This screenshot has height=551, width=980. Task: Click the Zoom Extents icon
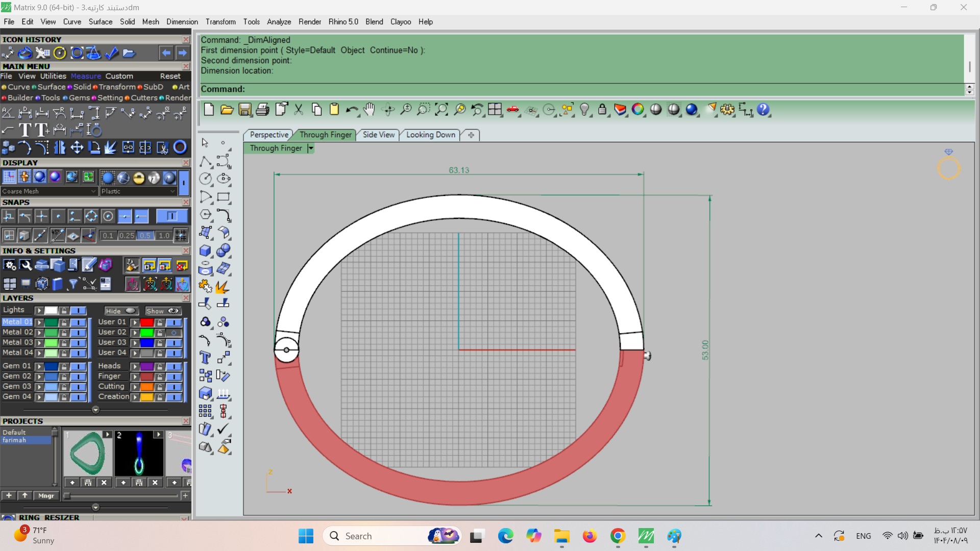pyautogui.click(x=441, y=110)
